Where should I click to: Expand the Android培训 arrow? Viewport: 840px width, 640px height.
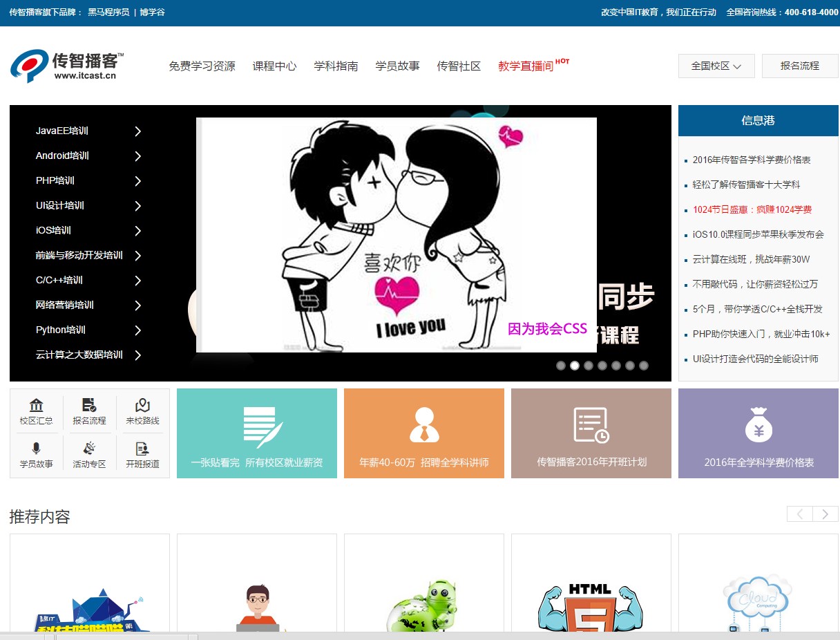click(x=138, y=156)
